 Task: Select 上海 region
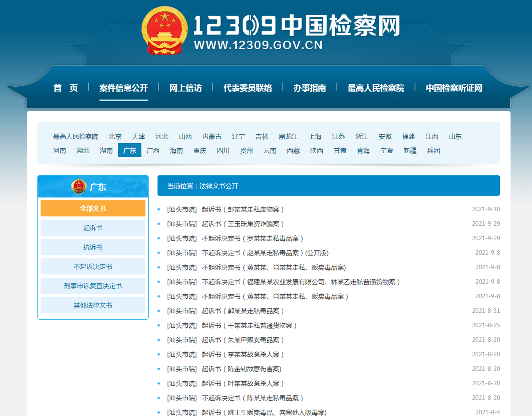click(315, 137)
